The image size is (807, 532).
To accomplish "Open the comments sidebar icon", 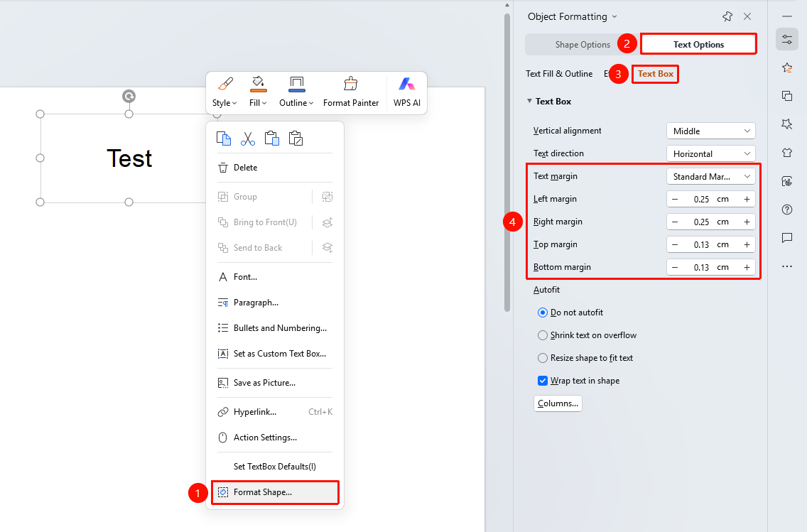I will pyautogui.click(x=787, y=238).
